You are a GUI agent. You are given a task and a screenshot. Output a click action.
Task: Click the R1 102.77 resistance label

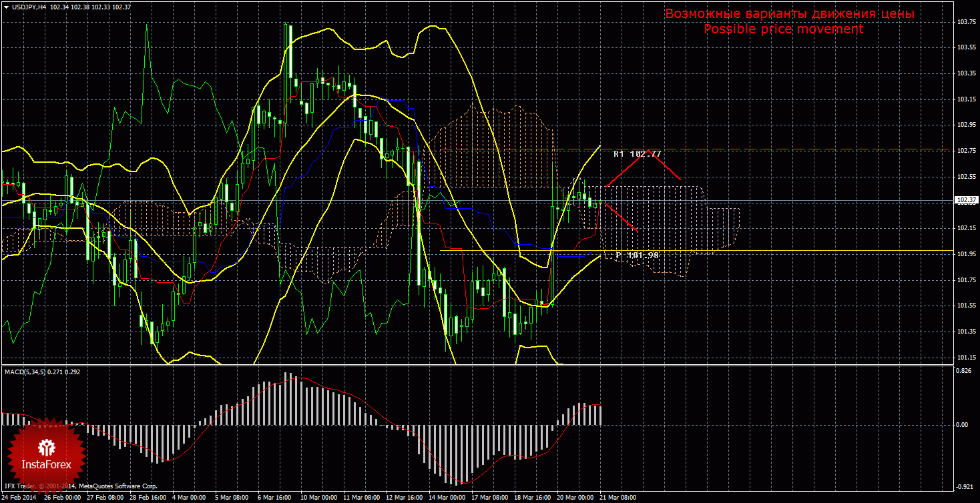click(x=638, y=154)
